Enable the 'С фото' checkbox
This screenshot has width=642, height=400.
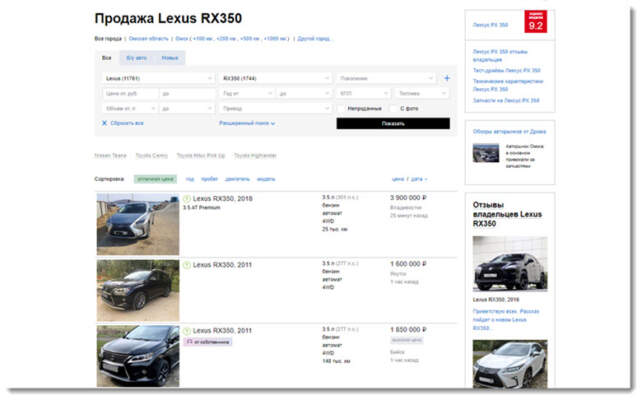[393, 108]
